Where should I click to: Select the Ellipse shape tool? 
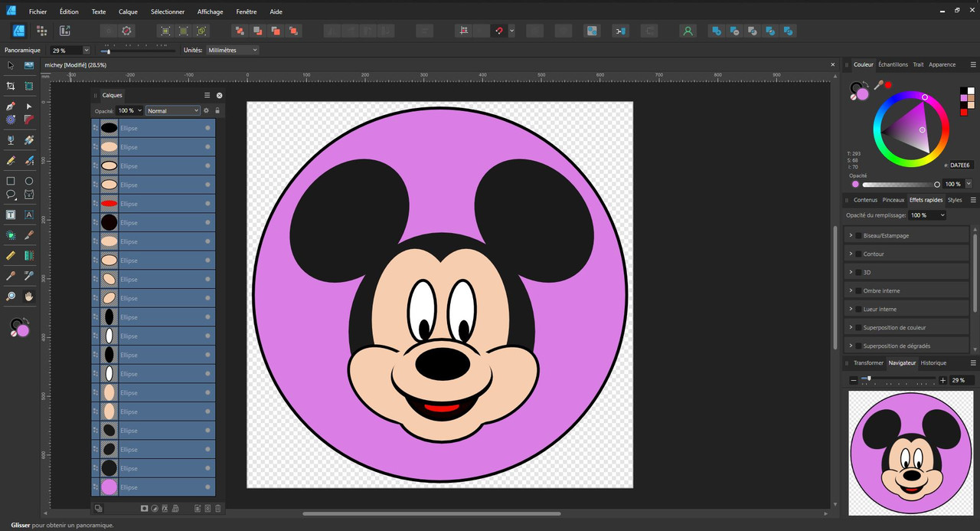coord(29,181)
